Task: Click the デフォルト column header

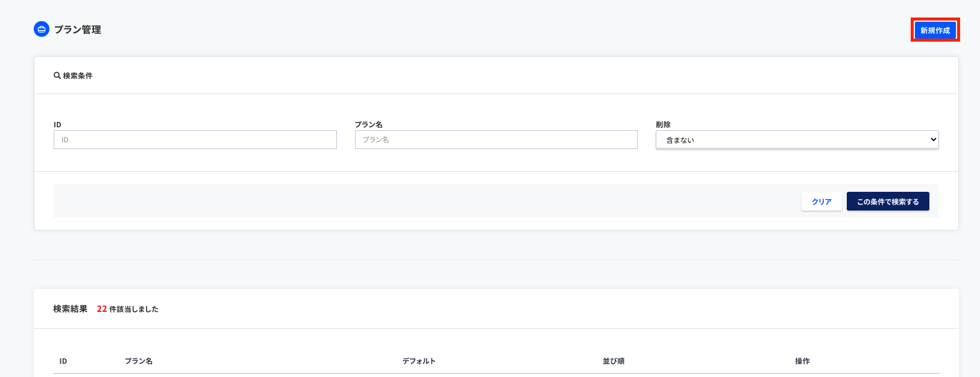Action: [x=419, y=361]
